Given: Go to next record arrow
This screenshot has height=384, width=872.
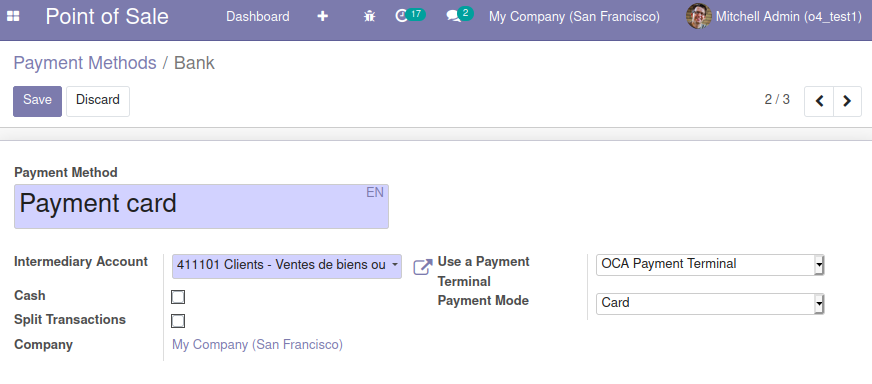Looking at the screenshot, I should coord(848,101).
